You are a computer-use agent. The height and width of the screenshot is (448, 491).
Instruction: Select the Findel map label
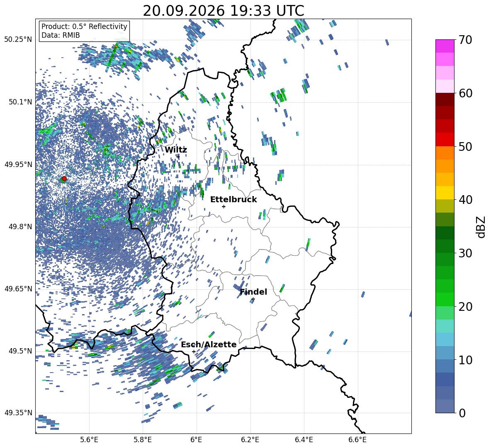click(253, 292)
